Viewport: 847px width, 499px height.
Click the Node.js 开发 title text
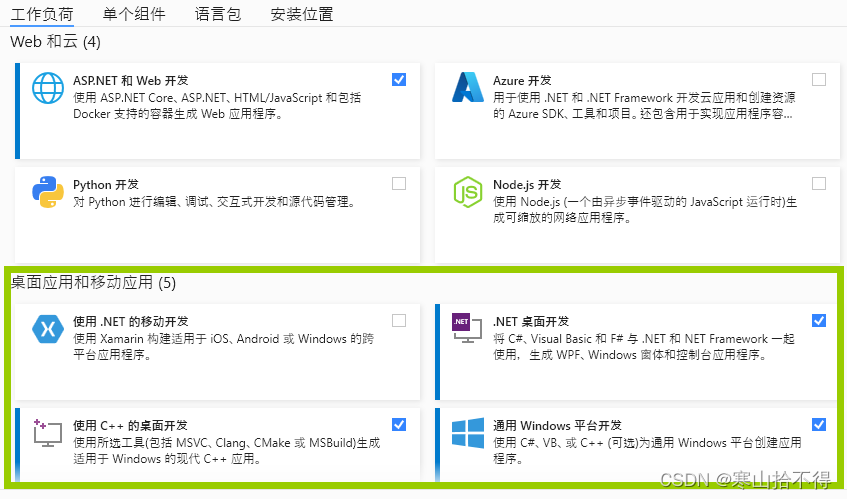[x=527, y=185]
